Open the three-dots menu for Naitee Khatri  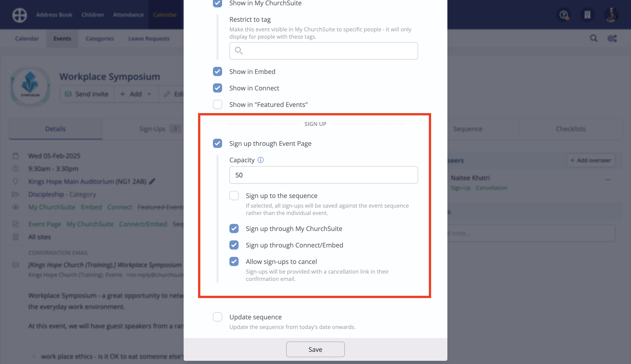pyautogui.click(x=608, y=179)
